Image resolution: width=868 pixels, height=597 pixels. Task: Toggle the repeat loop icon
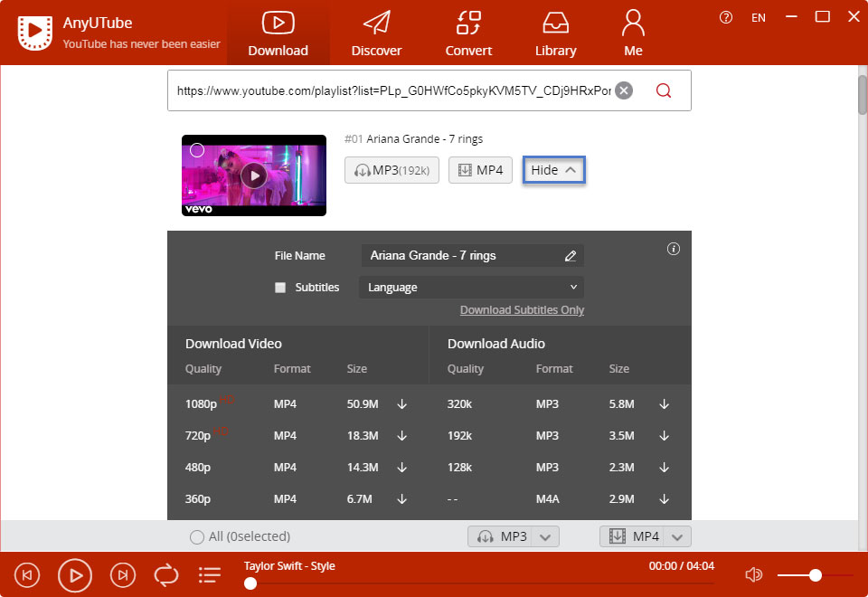[166, 575]
